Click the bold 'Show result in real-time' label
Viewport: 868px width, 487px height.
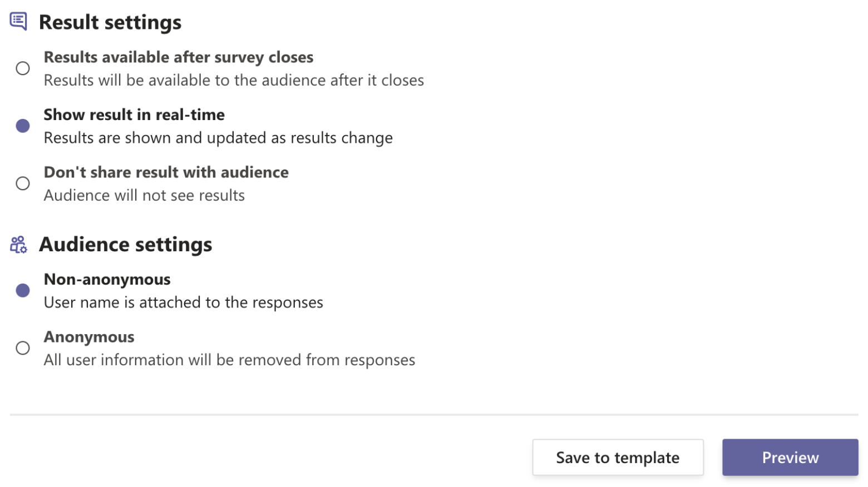134,115
